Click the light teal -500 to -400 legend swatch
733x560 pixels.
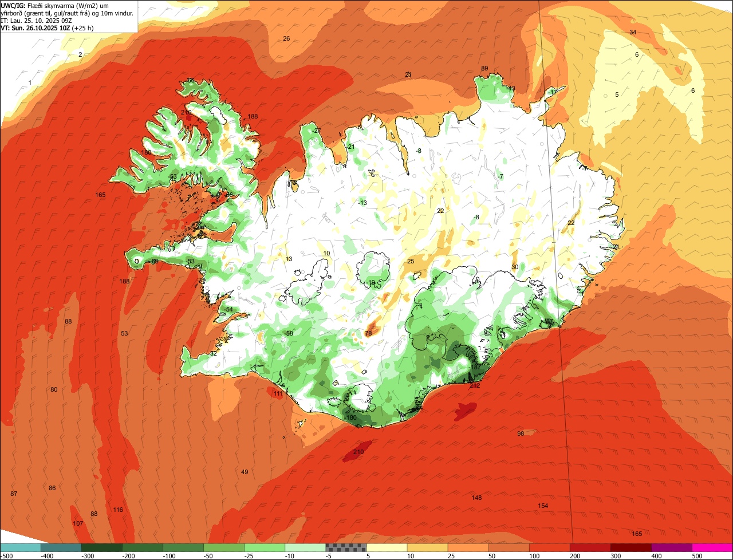click(x=21, y=547)
